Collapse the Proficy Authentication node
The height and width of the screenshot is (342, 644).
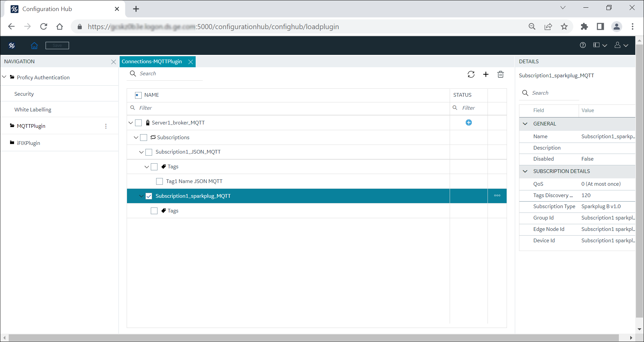click(x=4, y=77)
